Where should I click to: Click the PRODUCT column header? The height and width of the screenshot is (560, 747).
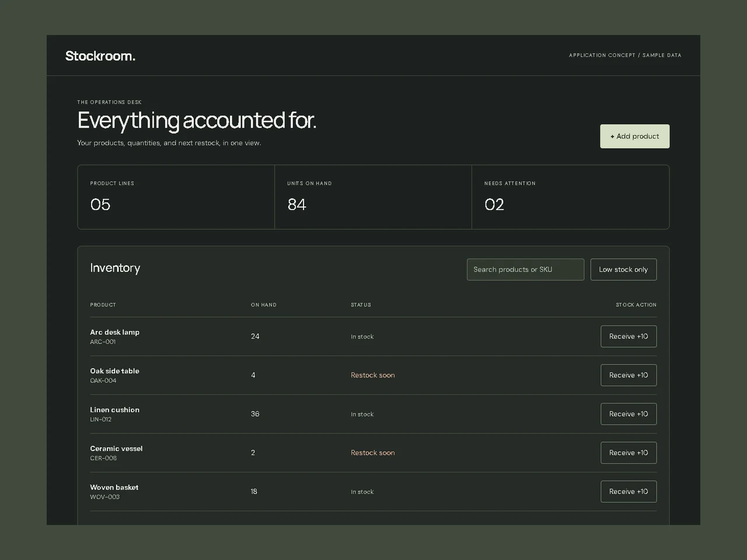click(x=103, y=304)
